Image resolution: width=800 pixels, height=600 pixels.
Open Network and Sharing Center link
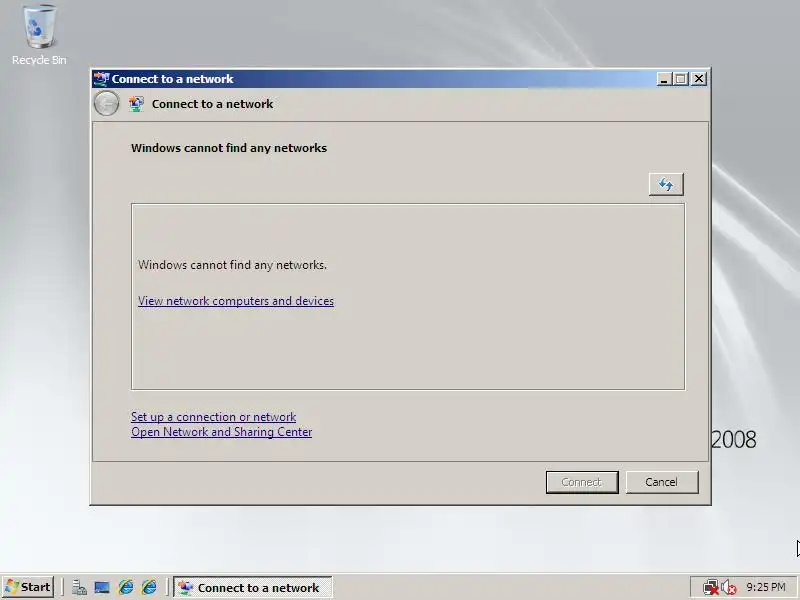(x=221, y=432)
